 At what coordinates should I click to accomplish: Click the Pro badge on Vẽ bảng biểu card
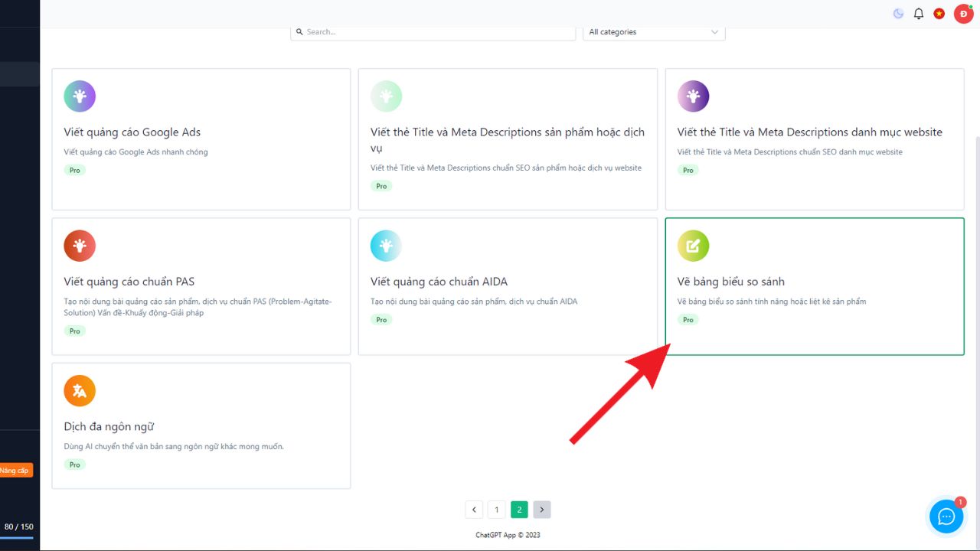click(688, 320)
